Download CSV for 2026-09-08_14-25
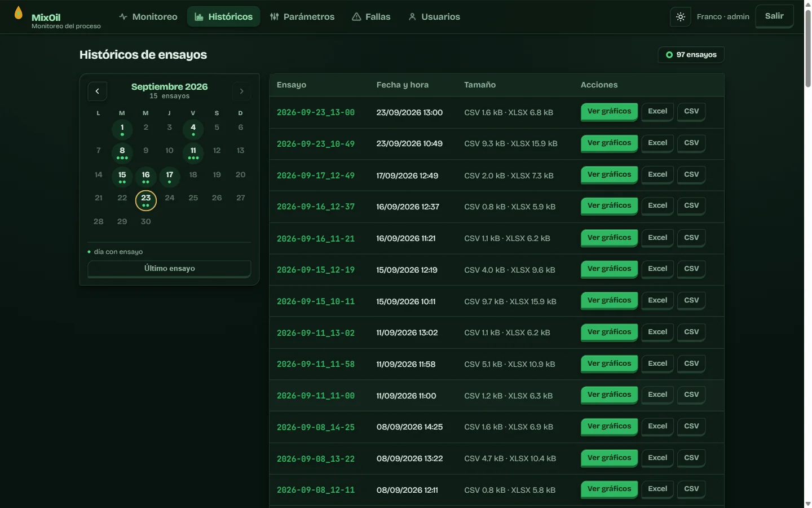The width and height of the screenshot is (812, 508). pyautogui.click(x=691, y=427)
